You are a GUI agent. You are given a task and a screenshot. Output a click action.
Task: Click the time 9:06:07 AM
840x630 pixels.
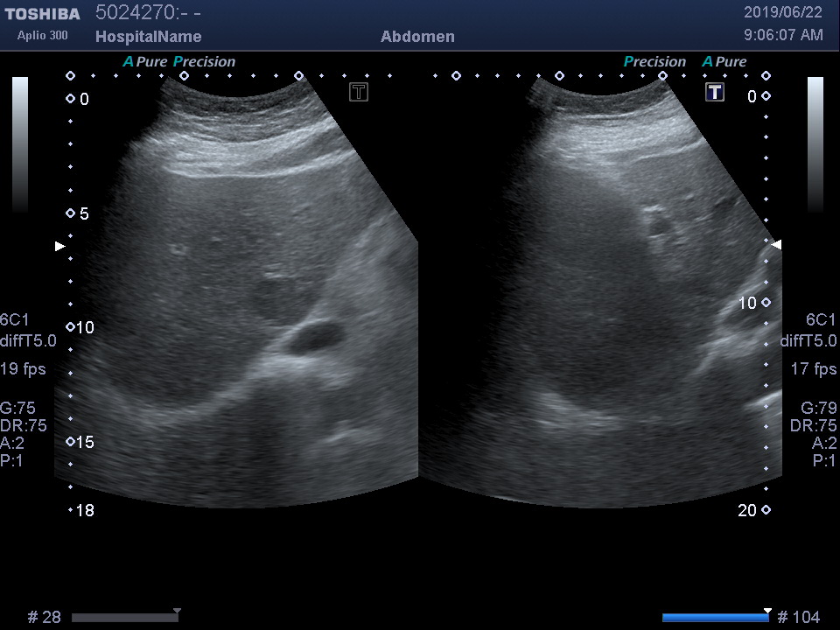(783, 35)
